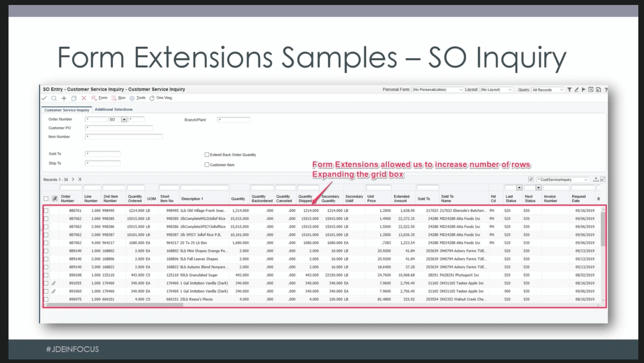Screen dimensions: 644x363
Task: Check the Customer Item checkbox
Action: click(x=207, y=164)
